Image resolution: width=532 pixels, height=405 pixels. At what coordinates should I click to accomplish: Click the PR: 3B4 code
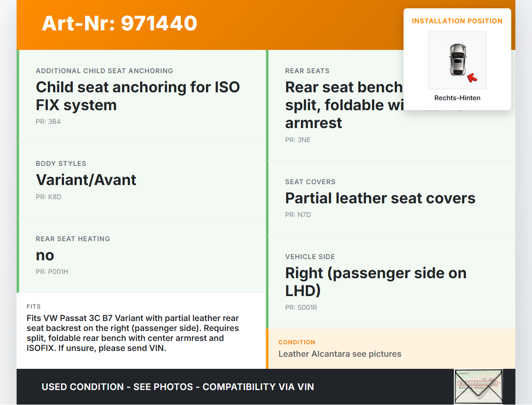point(48,122)
